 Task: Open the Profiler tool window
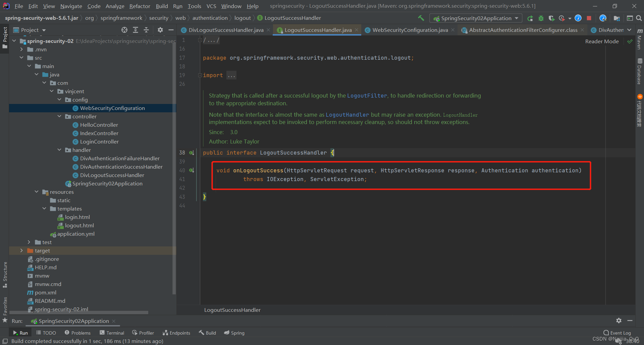click(x=143, y=333)
